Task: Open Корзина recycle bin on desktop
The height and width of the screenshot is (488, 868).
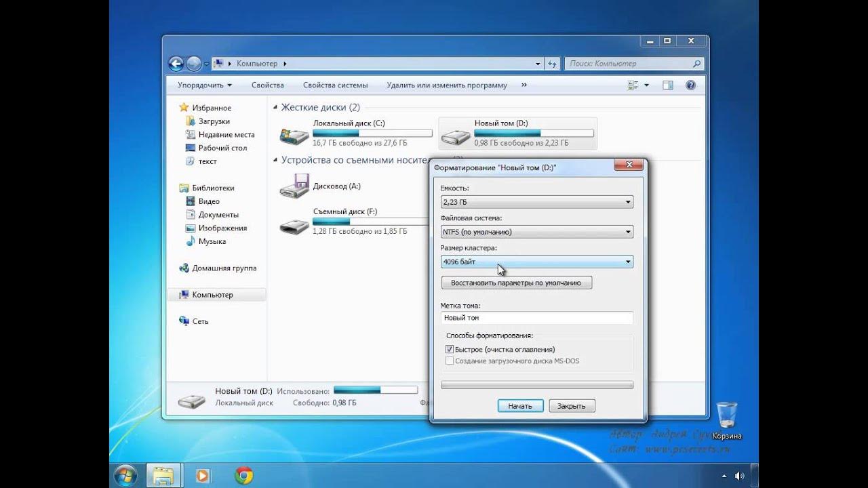Action: (726, 421)
